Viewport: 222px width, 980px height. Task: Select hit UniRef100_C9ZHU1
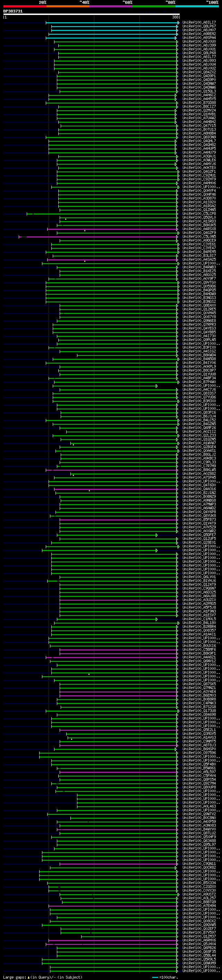pyautogui.click(x=199, y=175)
